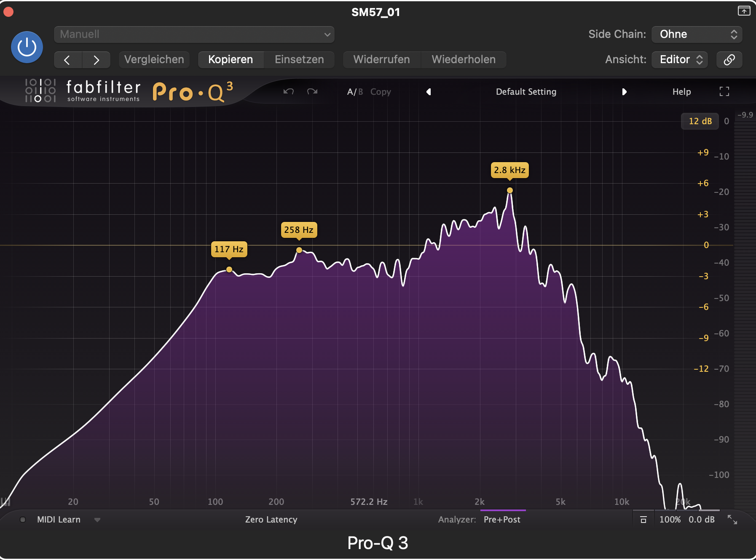Screen dimensions: 756x560
Task: Click the FabFilter logo icon
Action: 40,91
